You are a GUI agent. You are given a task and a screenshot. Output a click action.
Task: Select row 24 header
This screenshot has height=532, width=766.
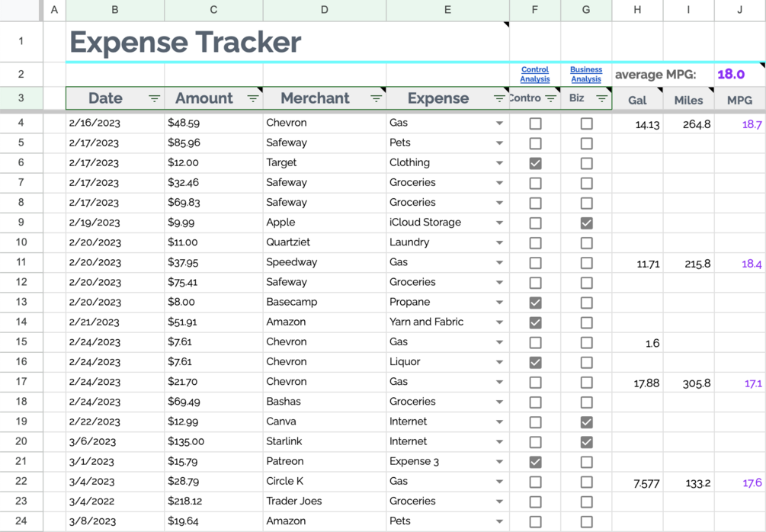pyautogui.click(x=21, y=521)
